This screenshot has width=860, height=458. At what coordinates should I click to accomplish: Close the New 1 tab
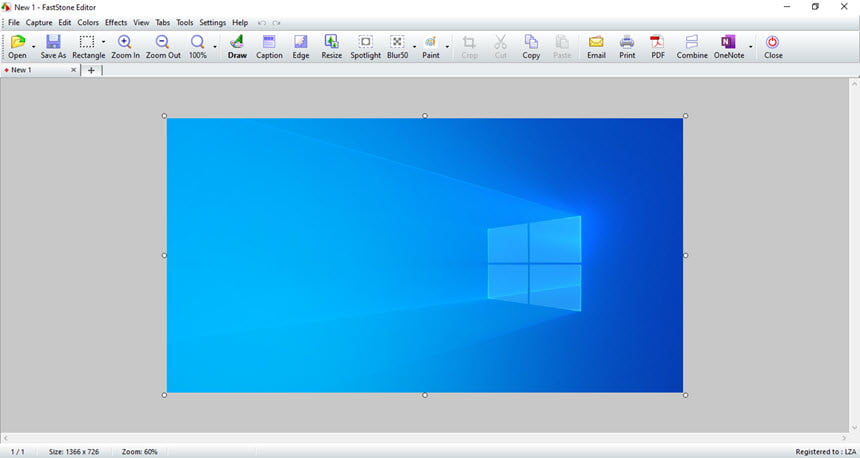(73, 70)
